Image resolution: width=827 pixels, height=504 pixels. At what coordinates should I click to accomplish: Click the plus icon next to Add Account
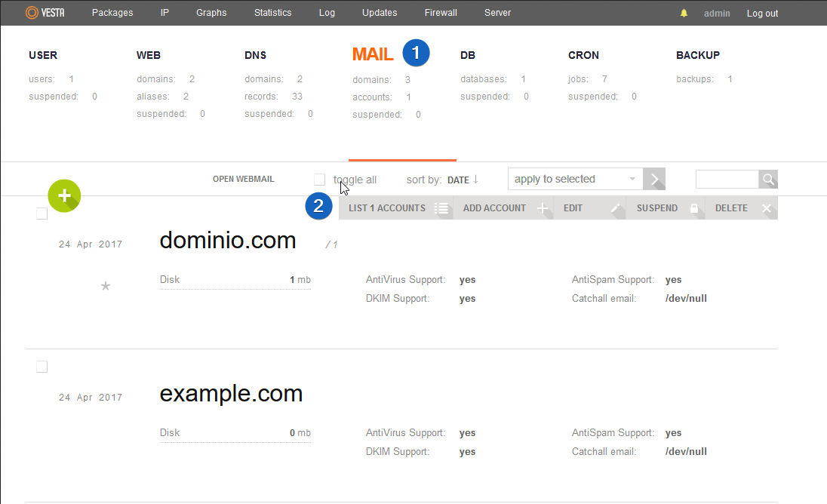(543, 208)
